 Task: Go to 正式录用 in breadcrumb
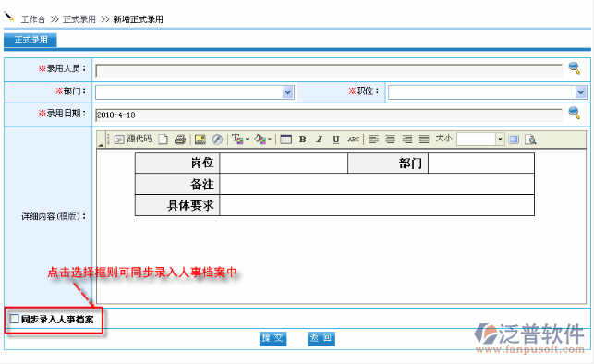click(x=79, y=19)
